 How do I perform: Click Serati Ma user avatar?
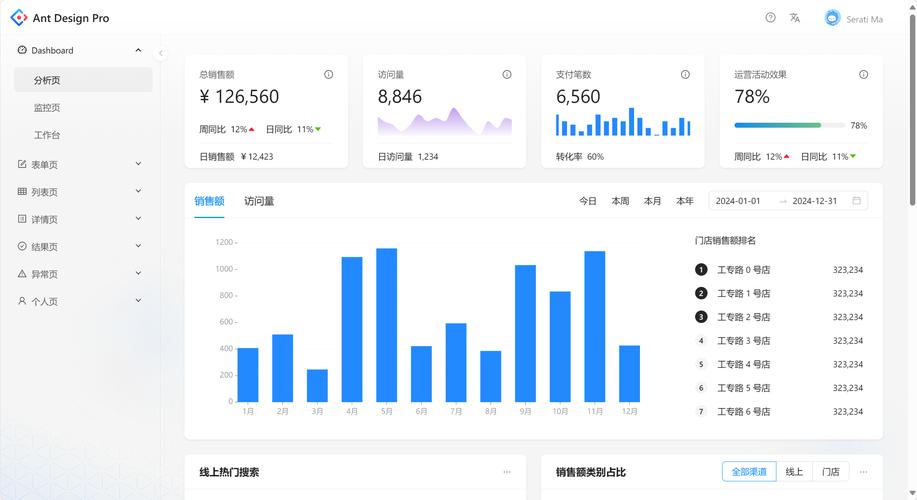coord(832,18)
